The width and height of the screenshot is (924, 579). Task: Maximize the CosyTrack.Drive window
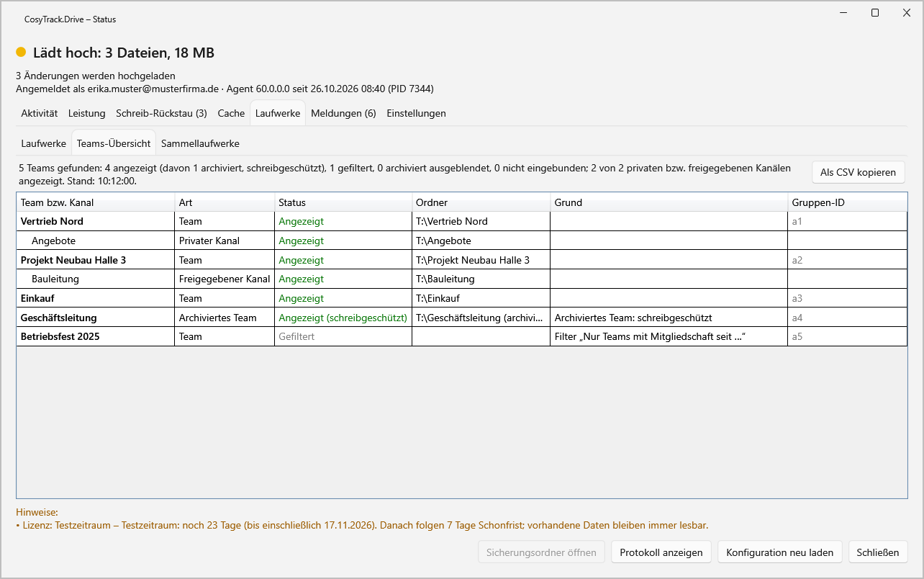pyautogui.click(x=875, y=13)
